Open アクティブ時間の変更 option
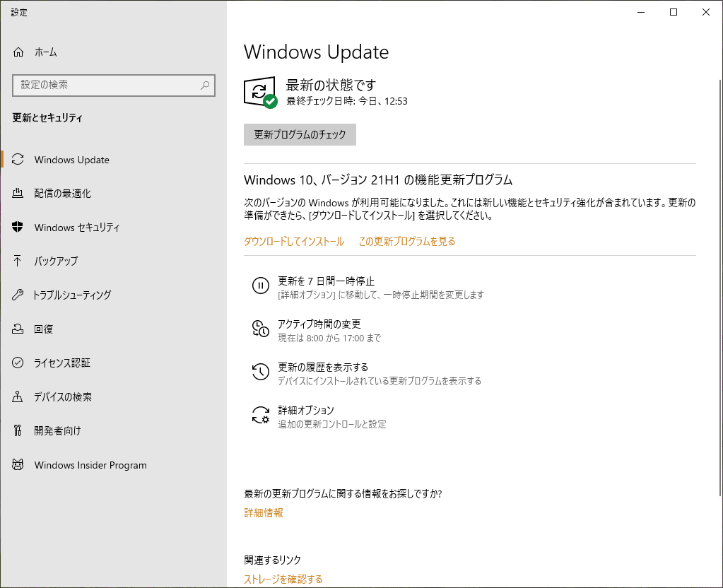Screen dimensions: 723x588 pyautogui.click(x=317, y=330)
